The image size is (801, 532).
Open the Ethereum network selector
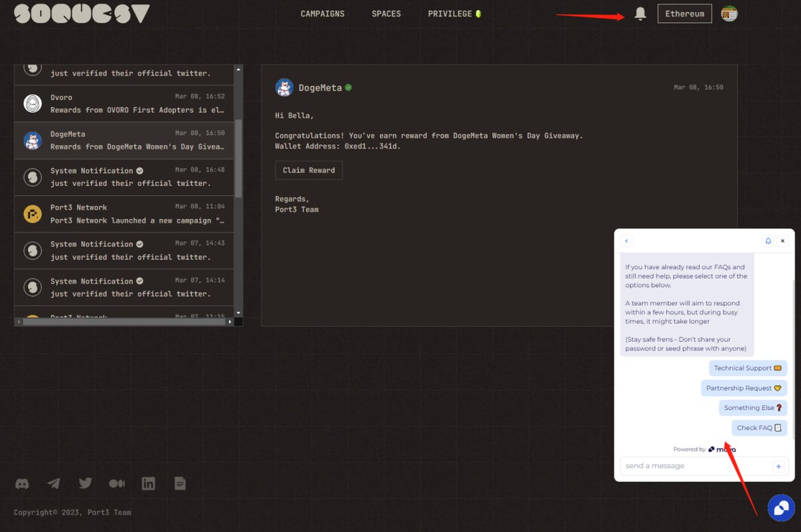(684, 13)
